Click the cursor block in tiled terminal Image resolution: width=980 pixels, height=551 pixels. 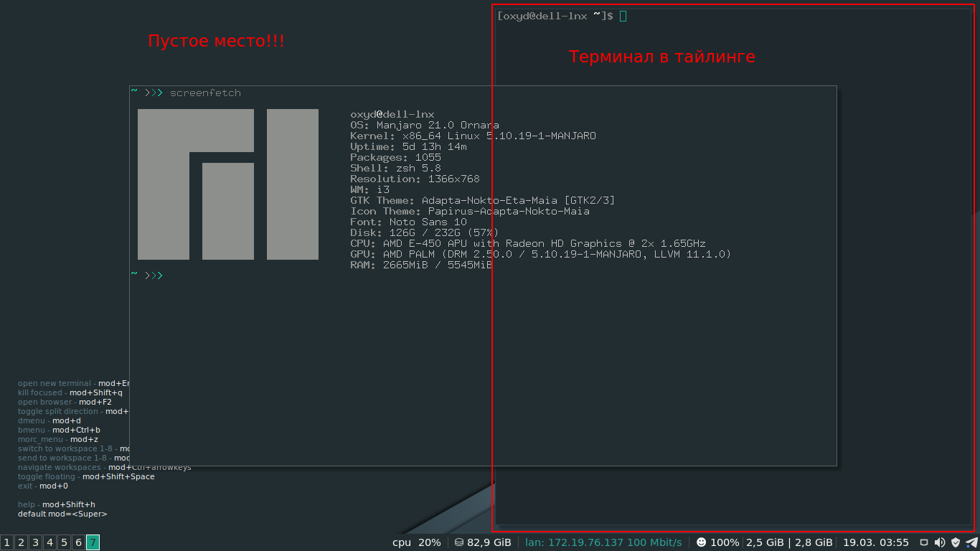[623, 16]
